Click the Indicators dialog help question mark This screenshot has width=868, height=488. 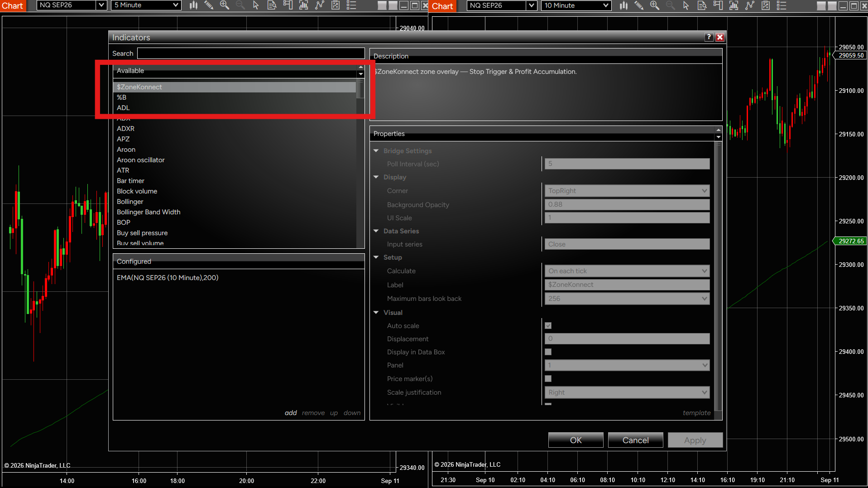click(709, 37)
